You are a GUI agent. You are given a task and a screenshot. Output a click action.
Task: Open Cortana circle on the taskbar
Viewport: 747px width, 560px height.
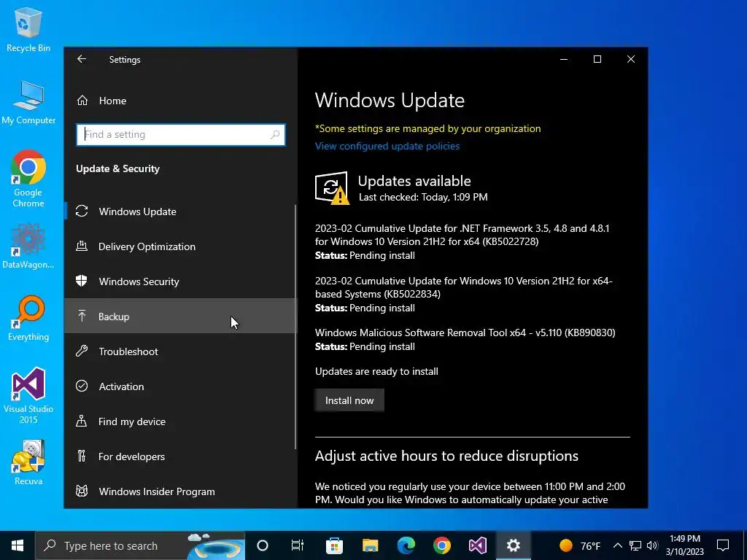[263, 545]
